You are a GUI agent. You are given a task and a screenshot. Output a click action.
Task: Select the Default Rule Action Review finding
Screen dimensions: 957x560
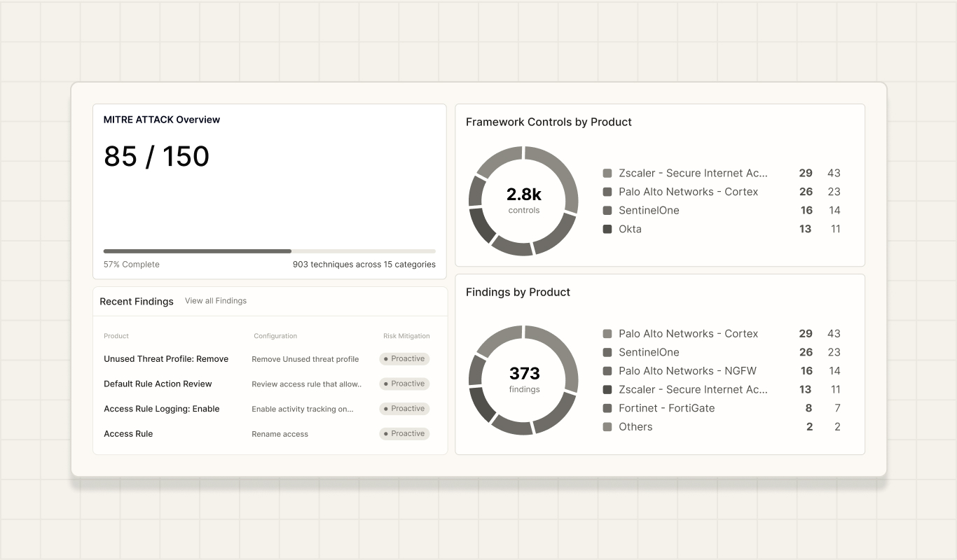tap(158, 384)
